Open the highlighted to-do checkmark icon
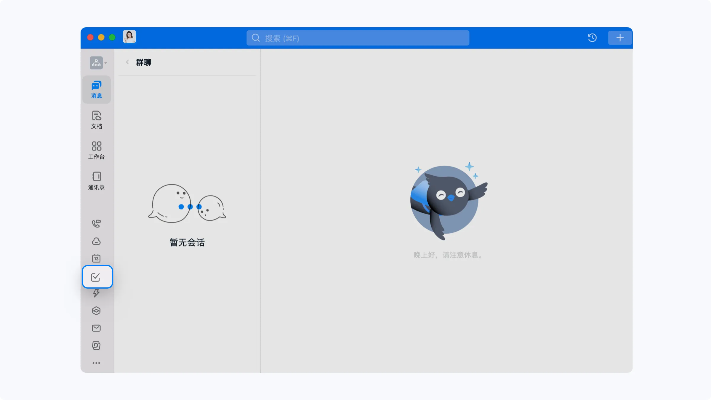This screenshot has height=400, width=711. 97,277
